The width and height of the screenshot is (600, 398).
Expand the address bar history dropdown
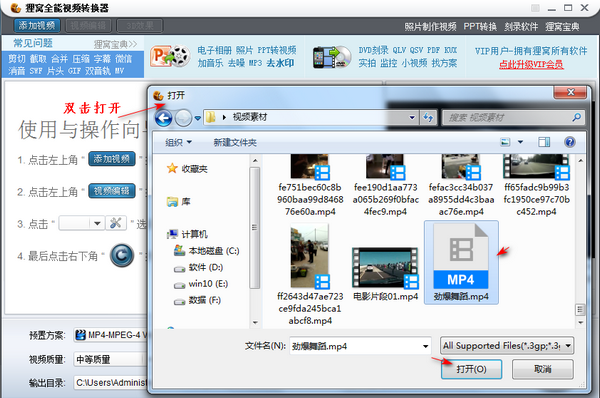coord(412,117)
